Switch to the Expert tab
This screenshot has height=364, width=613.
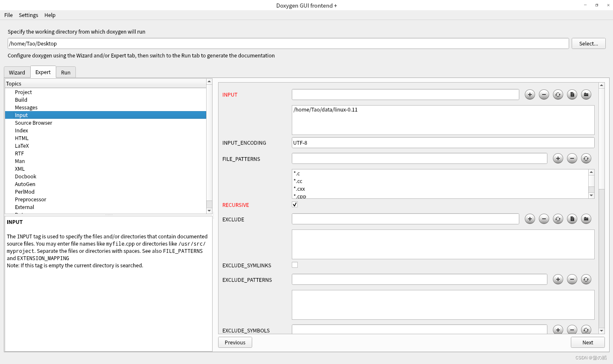tap(43, 72)
